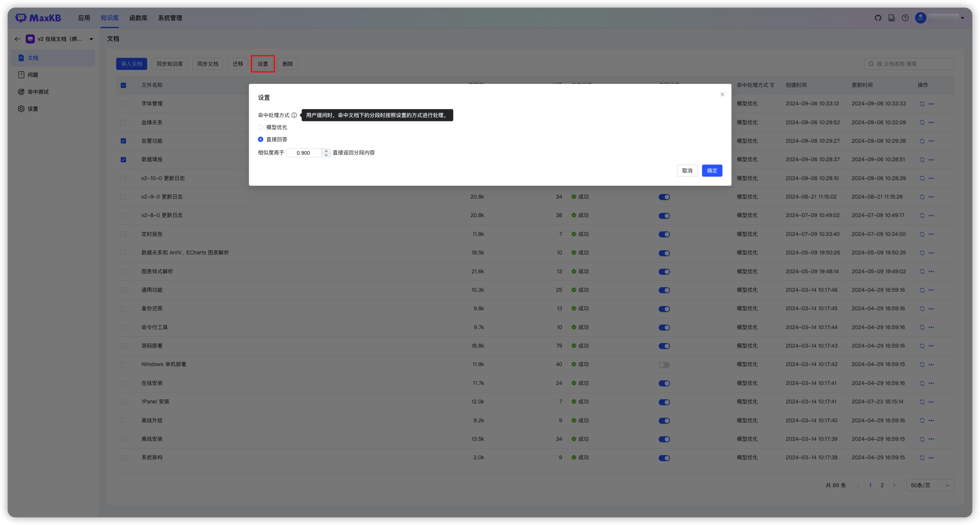Open the 系统管理 top menu

170,18
